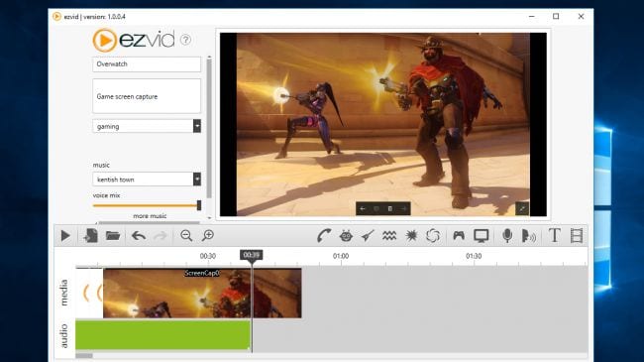Select the draw tool icon
The image size is (644, 362).
(x=324, y=236)
